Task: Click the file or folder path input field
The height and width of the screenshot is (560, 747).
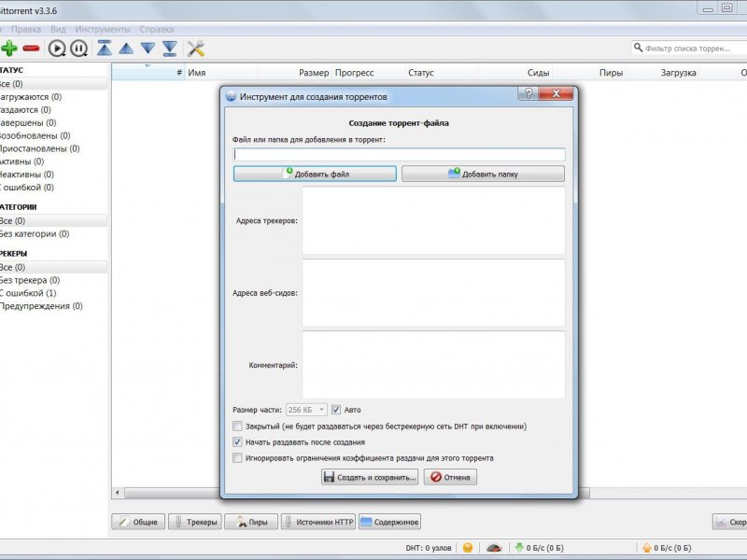Action: coord(400,154)
